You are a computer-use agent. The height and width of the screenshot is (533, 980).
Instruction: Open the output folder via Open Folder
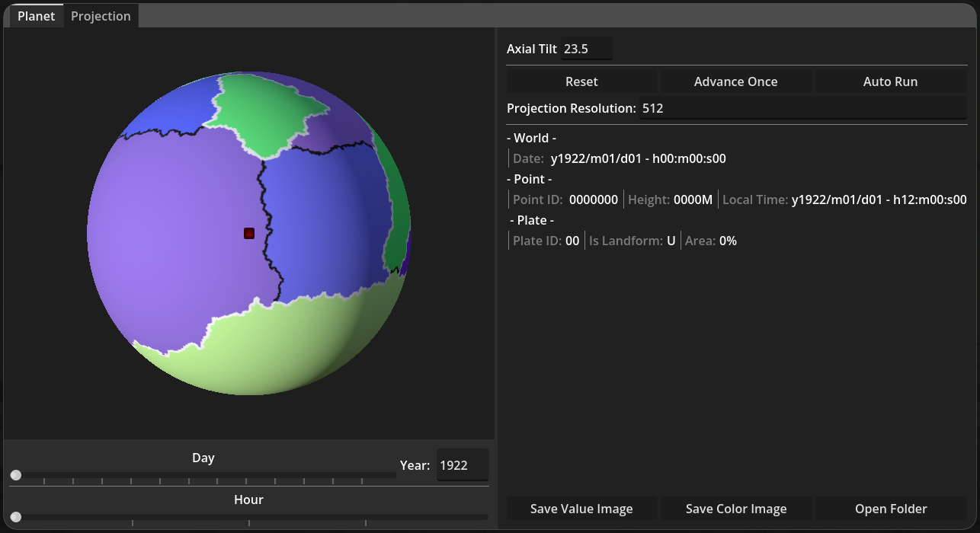click(890, 509)
